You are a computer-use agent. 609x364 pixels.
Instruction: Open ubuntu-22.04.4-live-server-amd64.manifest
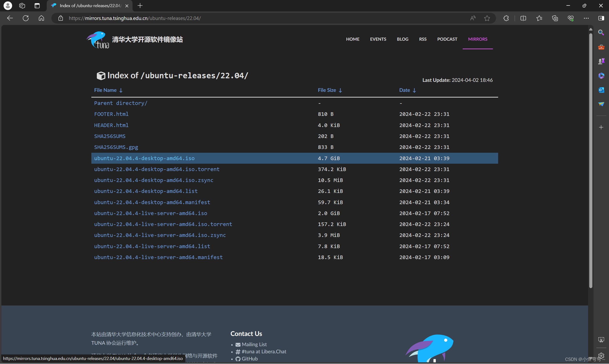[158, 257]
